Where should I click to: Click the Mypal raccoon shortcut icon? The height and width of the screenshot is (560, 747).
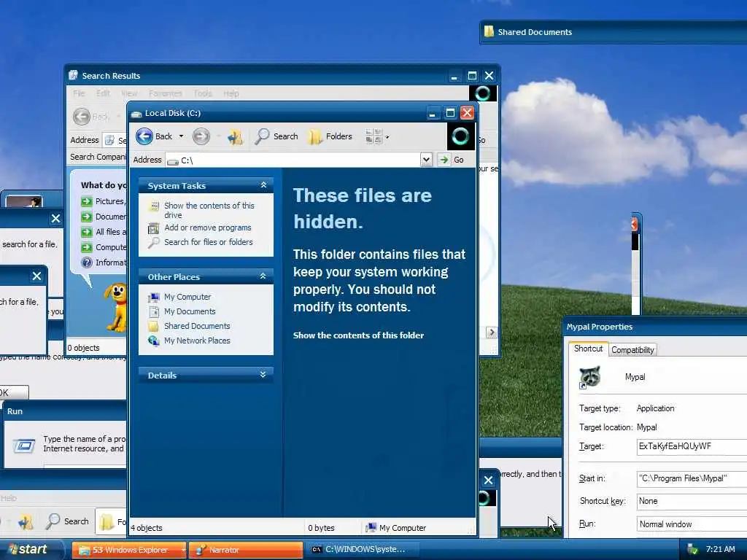tap(589, 377)
